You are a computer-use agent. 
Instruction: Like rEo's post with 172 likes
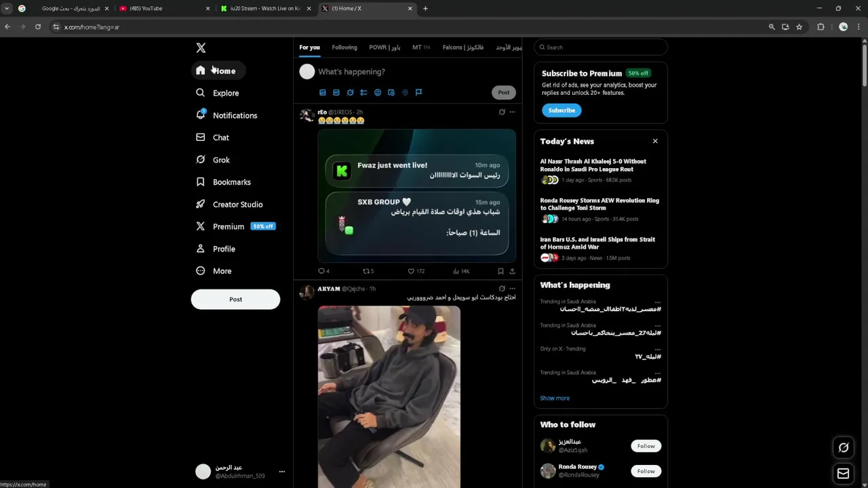coord(416,271)
